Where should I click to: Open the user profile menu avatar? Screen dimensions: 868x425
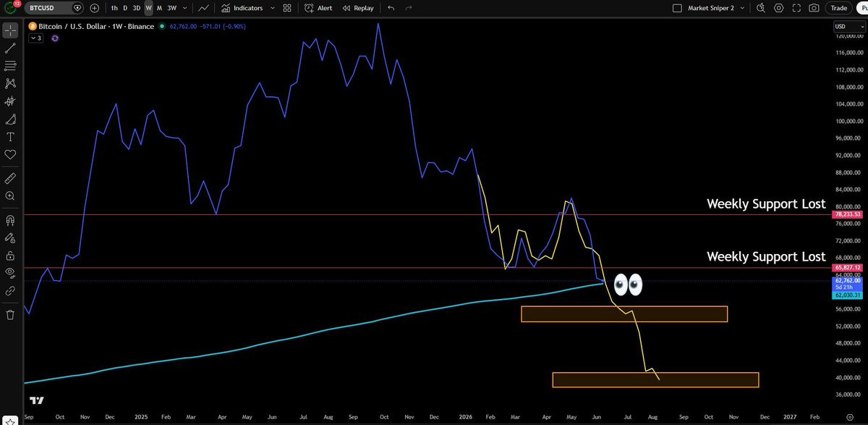coord(9,8)
